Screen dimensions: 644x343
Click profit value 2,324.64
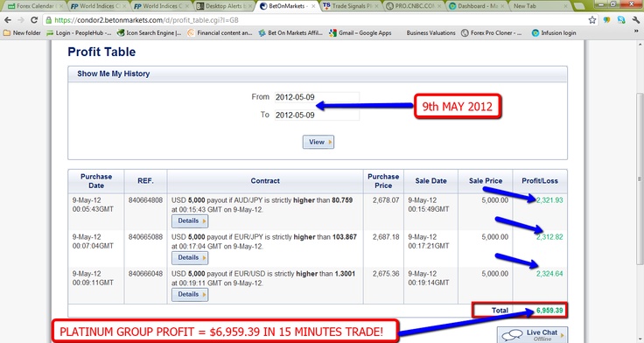[549, 274]
